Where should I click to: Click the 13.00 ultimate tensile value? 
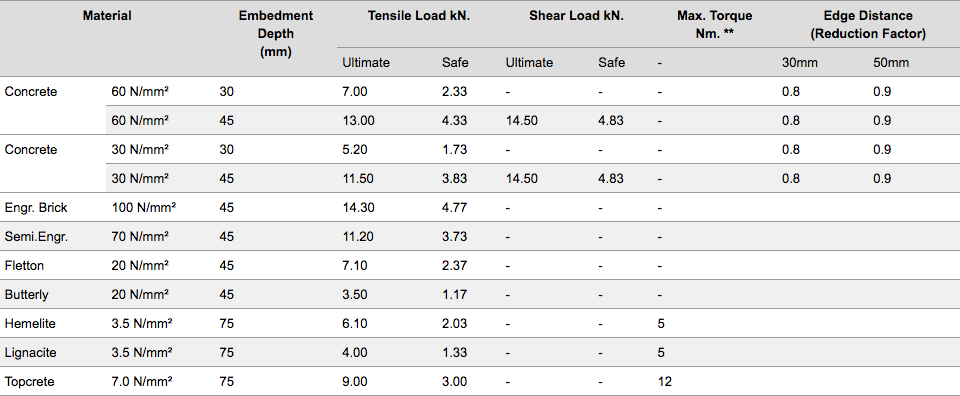pyautogui.click(x=358, y=121)
